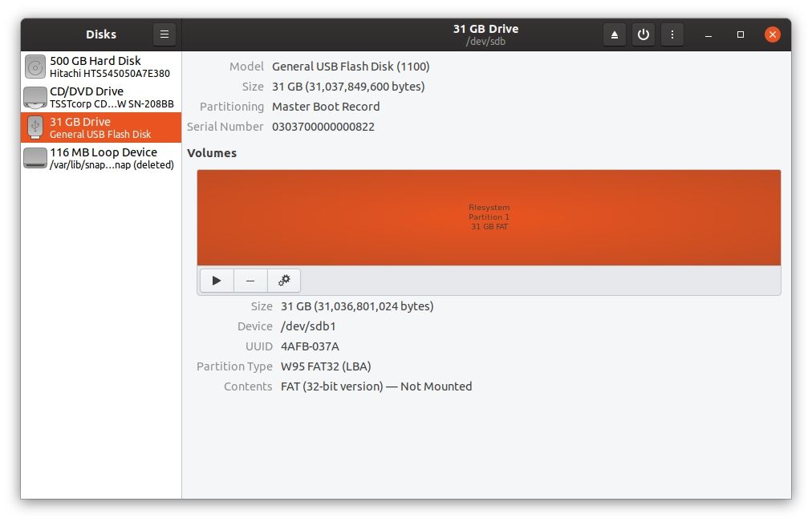This screenshot has height=522, width=812.
Task: Open additional partition options gear menu
Action: (x=284, y=281)
